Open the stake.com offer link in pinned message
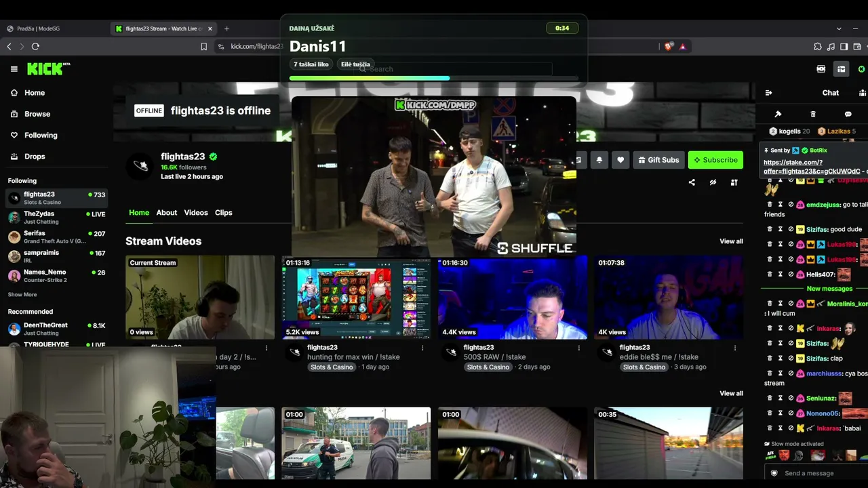The width and height of the screenshot is (868, 488). [812, 167]
